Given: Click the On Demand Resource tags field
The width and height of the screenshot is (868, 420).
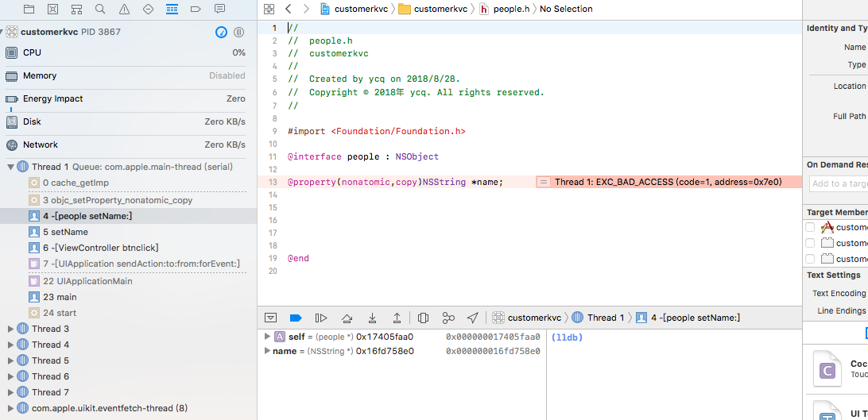Looking at the screenshot, I should 839,183.
